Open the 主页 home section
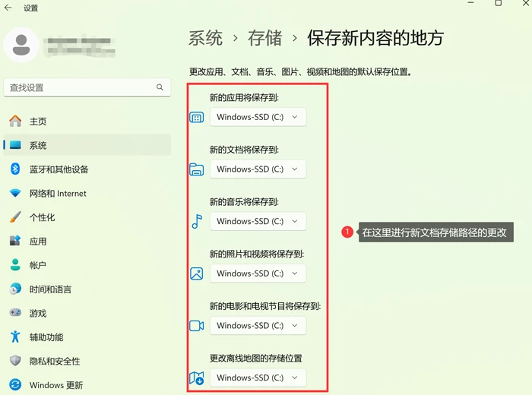The image size is (532, 395). [x=87, y=122]
